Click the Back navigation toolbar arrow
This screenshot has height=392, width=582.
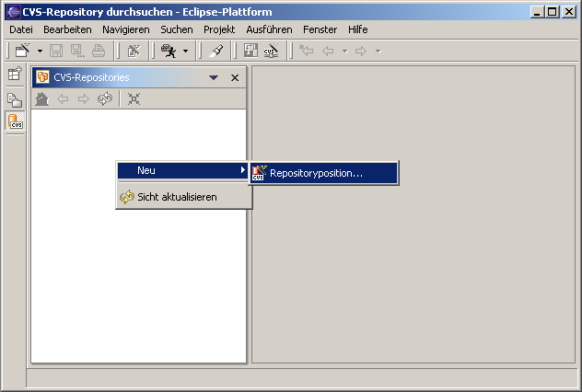tap(328, 51)
